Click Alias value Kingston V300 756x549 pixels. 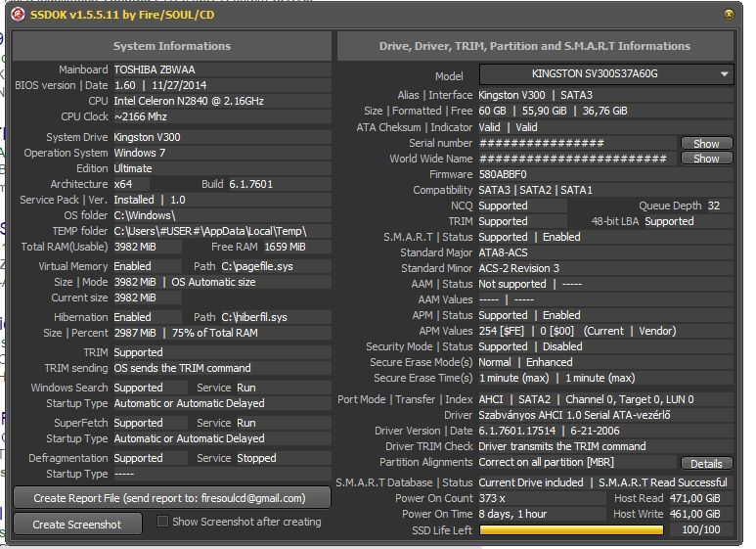click(511, 95)
